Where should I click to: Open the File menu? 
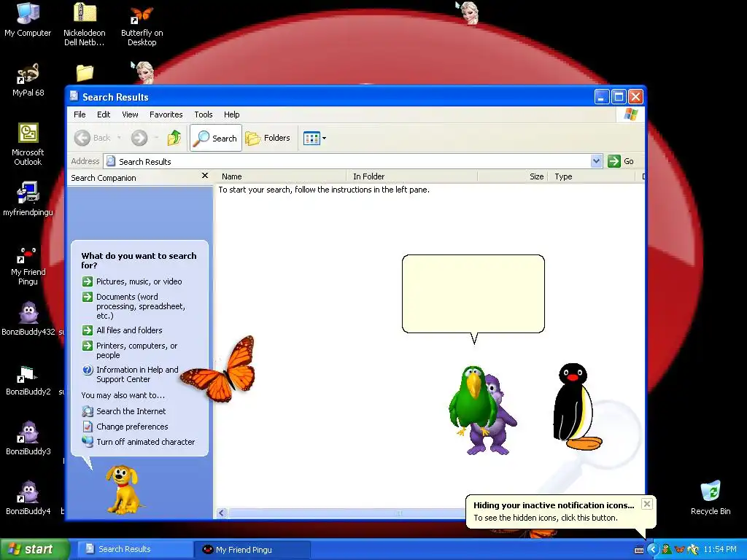coord(80,114)
